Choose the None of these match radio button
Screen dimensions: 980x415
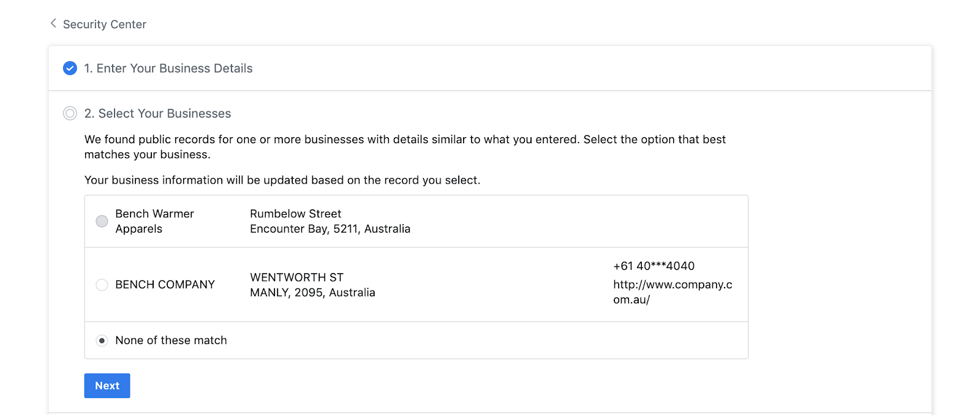(102, 340)
